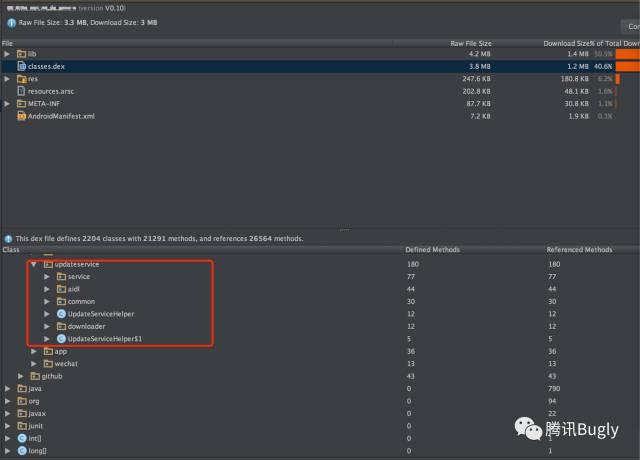Click the classes.dex file icon
The image size is (640, 460).
click(x=22, y=66)
